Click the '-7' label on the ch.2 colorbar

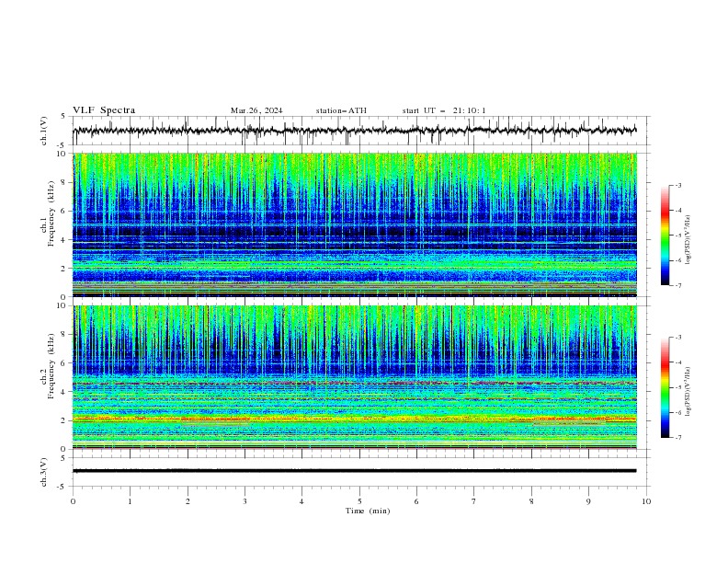[678, 438]
